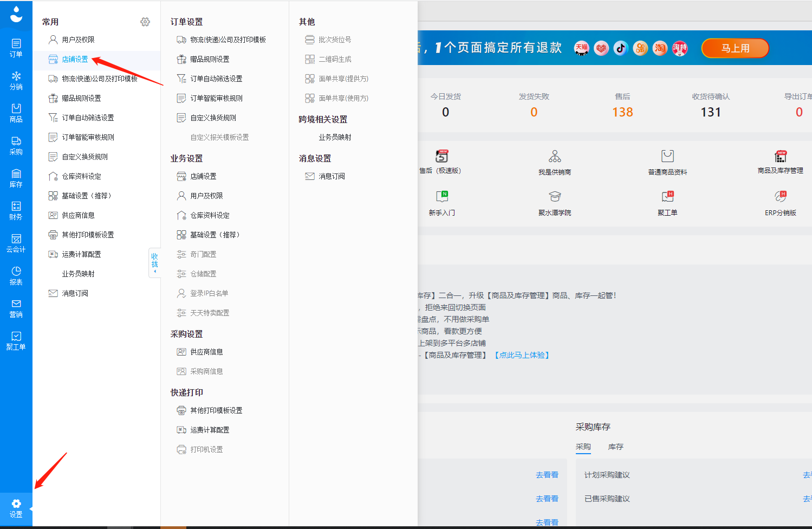Click the 马上用 orange button
812x529 pixels.
point(735,48)
